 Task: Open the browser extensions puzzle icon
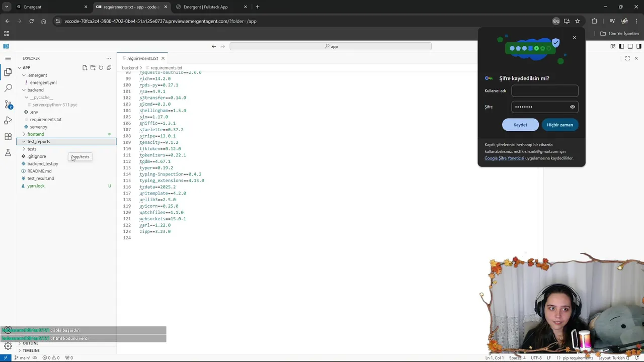(x=595, y=21)
